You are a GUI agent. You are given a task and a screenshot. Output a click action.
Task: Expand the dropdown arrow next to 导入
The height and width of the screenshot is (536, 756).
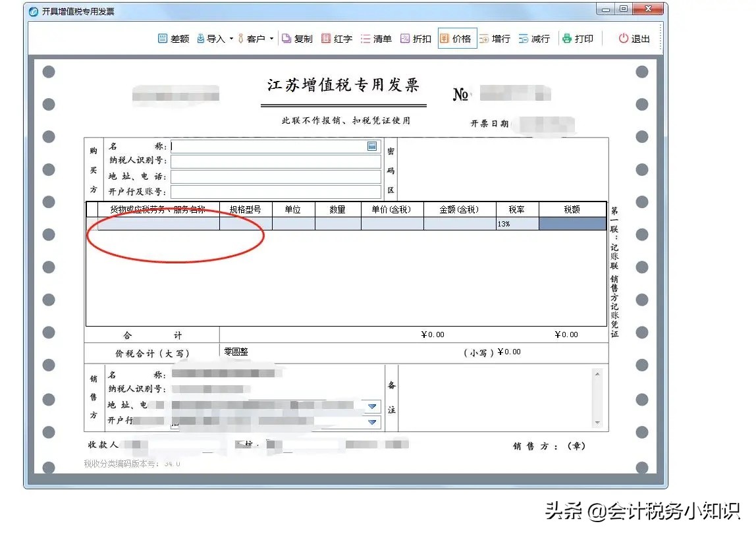coord(230,38)
